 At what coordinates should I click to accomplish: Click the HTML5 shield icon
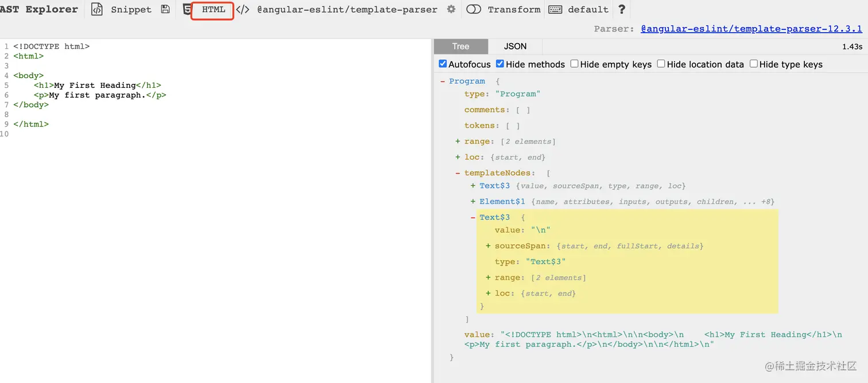click(x=187, y=9)
